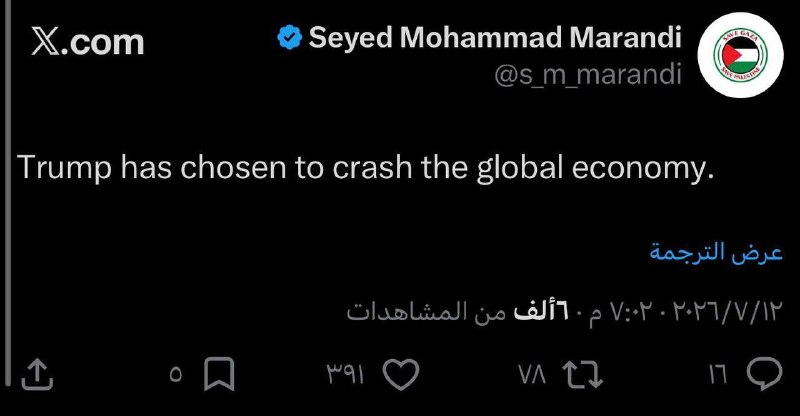Like the post with heart icon

click(401, 375)
